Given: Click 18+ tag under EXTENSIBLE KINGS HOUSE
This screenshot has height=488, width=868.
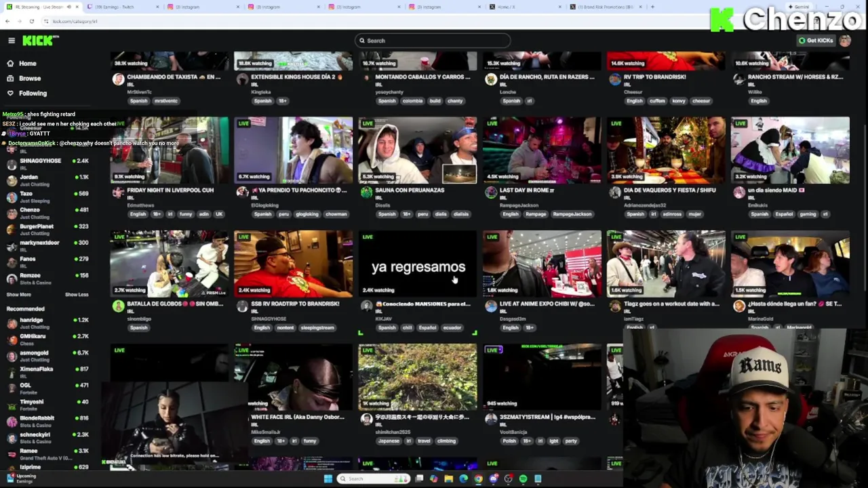Looking at the screenshot, I should [x=282, y=101].
